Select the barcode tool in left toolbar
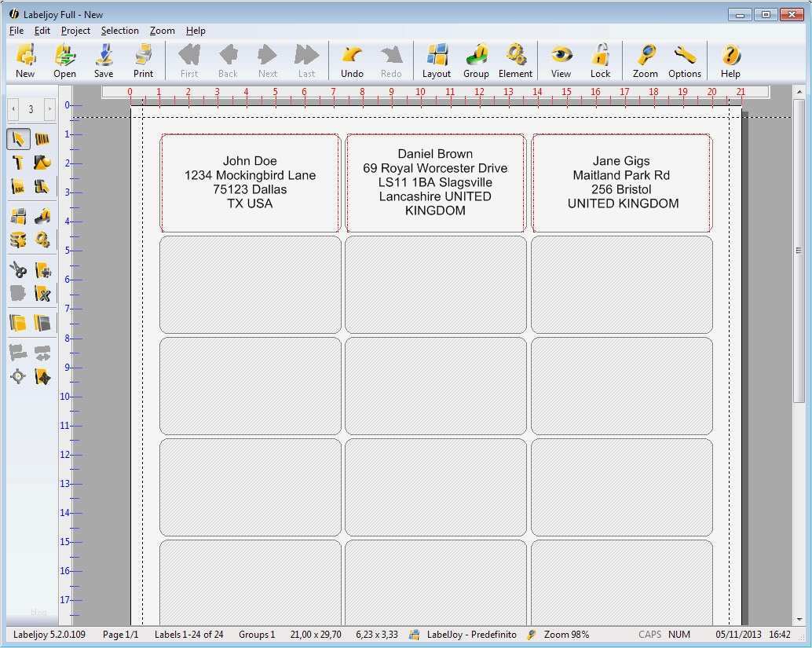 click(x=42, y=138)
